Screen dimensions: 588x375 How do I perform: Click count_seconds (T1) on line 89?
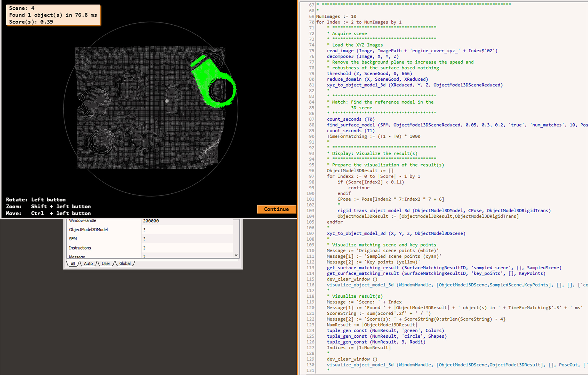(x=350, y=130)
